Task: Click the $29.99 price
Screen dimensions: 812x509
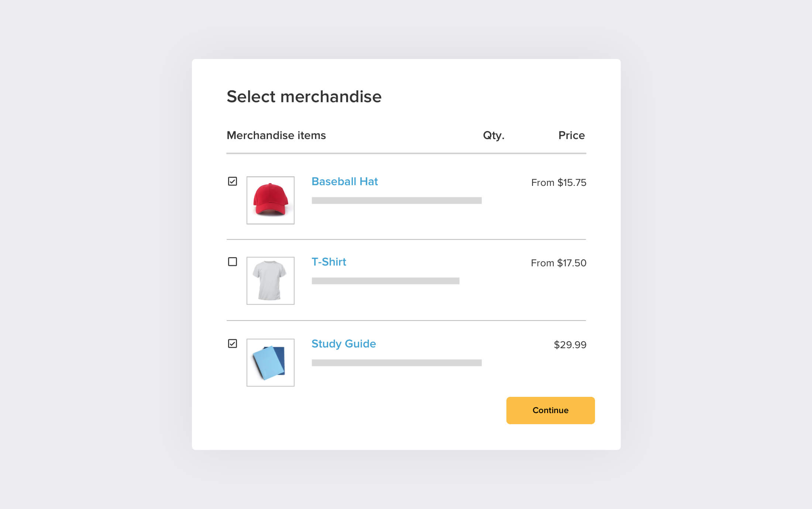Action: tap(570, 345)
